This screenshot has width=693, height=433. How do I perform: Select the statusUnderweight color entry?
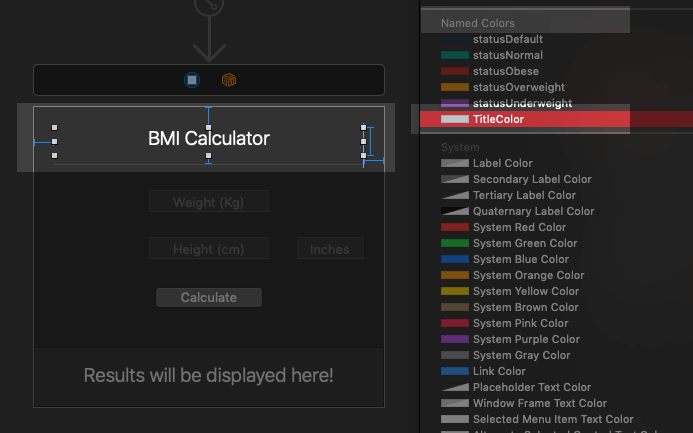coord(521,104)
